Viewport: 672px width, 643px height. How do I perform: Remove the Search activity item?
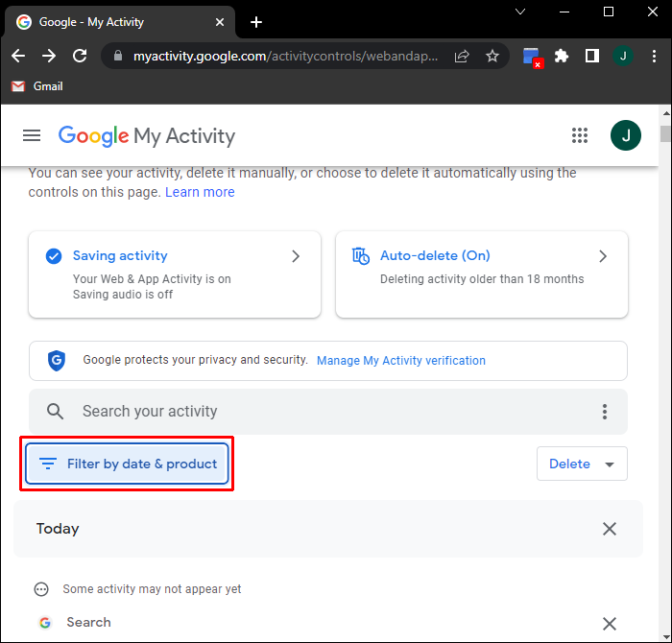[x=609, y=623]
